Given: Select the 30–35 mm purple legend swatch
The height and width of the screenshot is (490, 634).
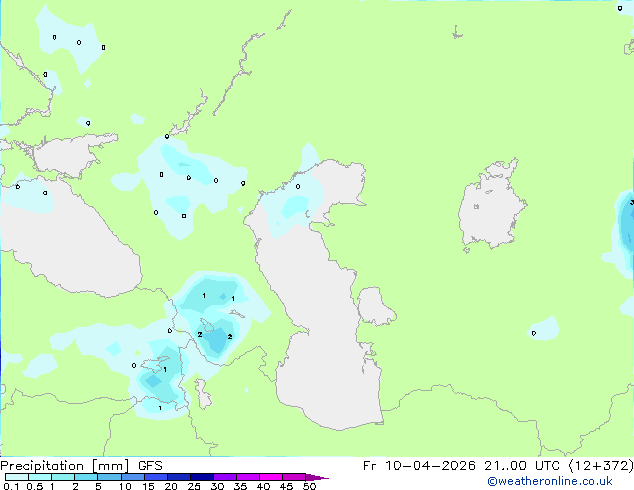Looking at the screenshot, I should click(x=225, y=477).
